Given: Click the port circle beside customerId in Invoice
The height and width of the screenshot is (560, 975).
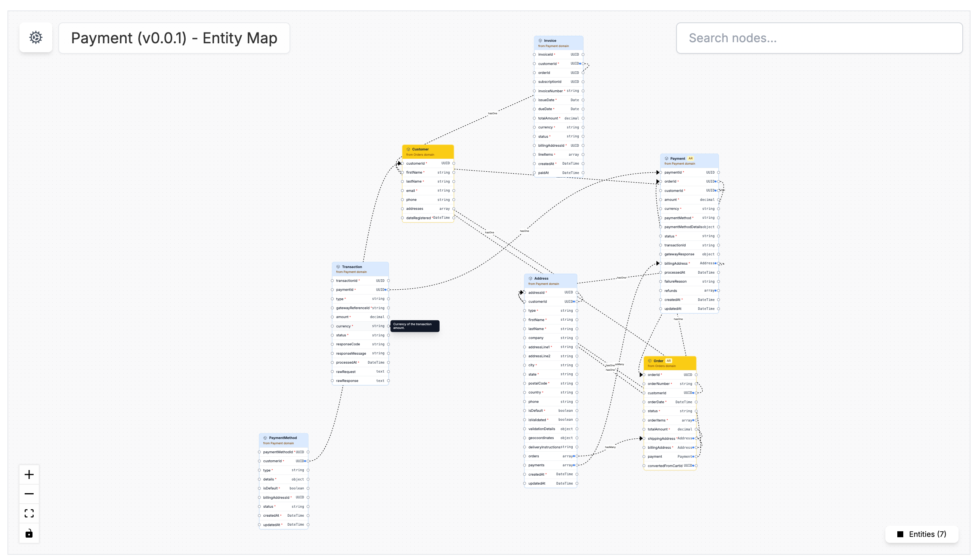Looking at the screenshot, I should click(x=583, y=63).
